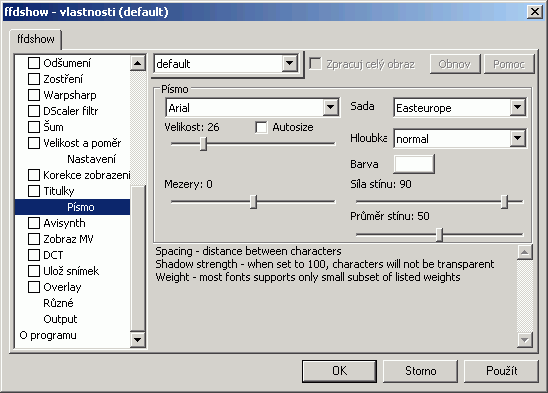The height and width of the screenshot is (393, 548).
Task: Enable the Overlay checkbox
Action: (x=34, y=287)
